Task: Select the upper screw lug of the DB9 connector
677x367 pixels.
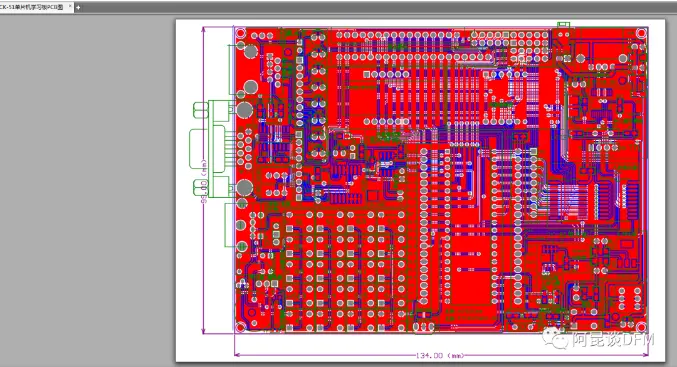Action: click(201, 110)
